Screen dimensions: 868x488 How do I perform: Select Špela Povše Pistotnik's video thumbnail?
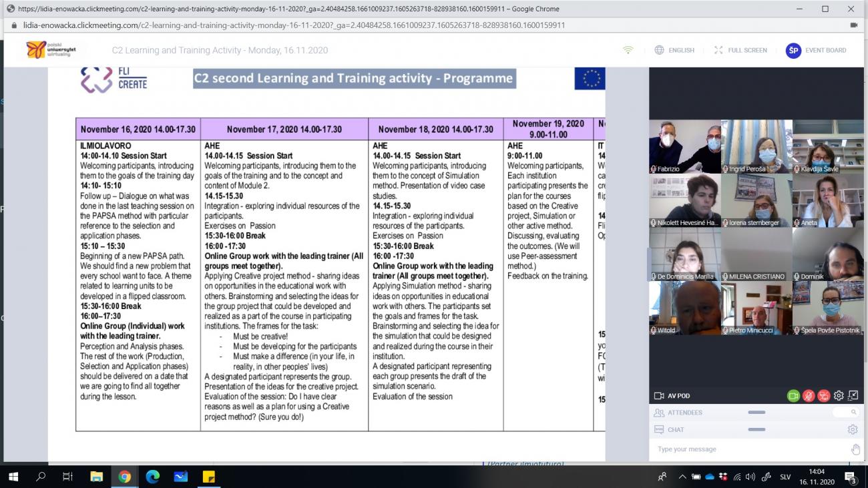coord(828,308)
